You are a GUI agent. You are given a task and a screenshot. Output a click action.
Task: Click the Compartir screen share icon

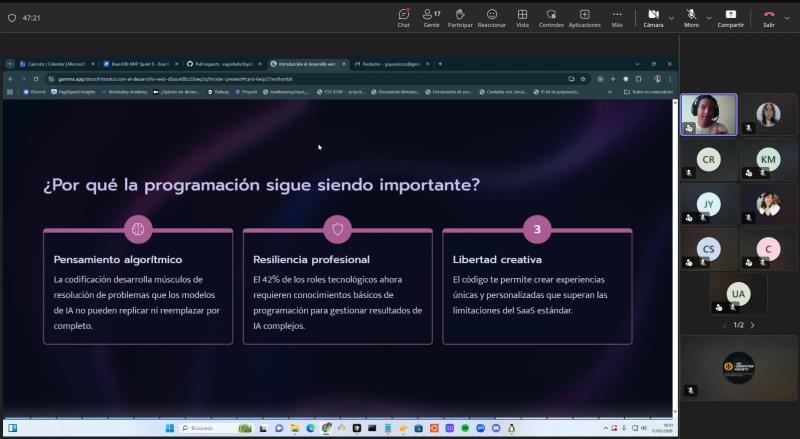click(x=731, y=15)
